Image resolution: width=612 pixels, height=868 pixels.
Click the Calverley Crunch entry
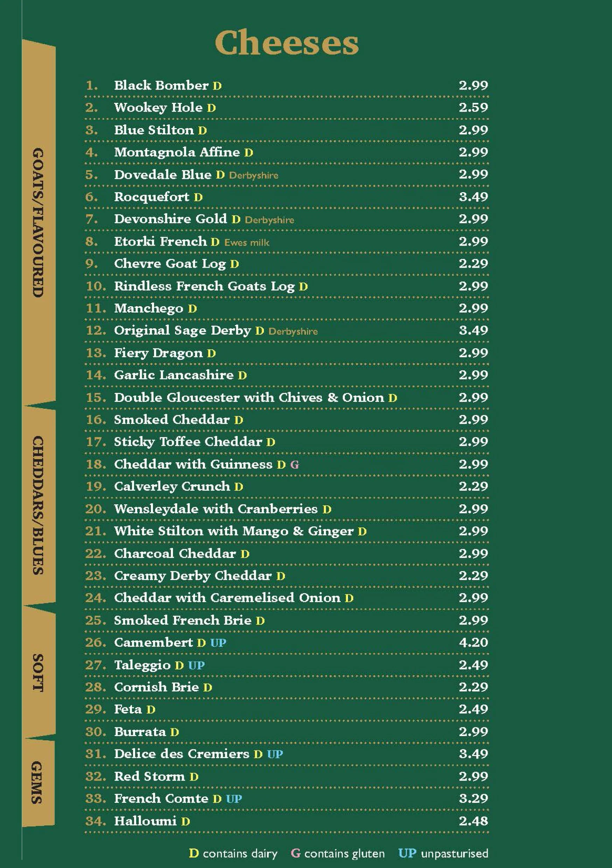coord(286,487)
